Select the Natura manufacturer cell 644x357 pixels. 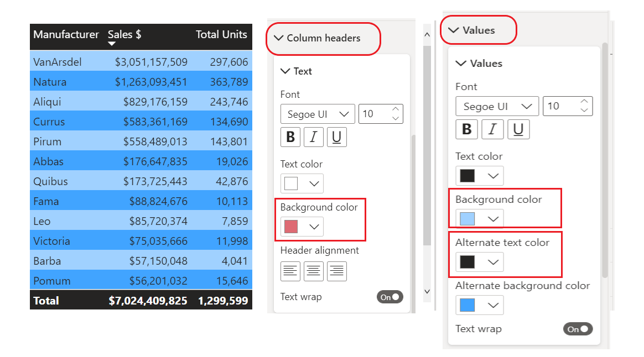[x=50, y=82]
